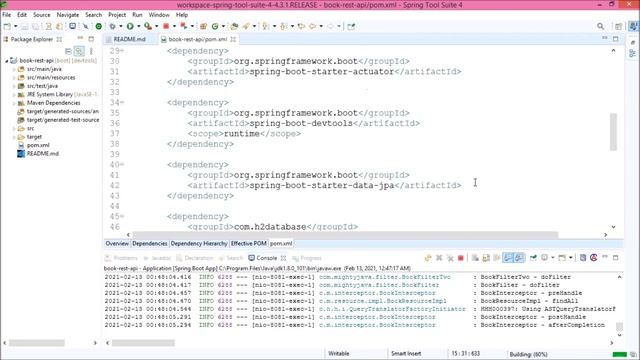Switch to the Overview tab of pom editor
This screenshot has width=640, height=360.
point(117,244)
